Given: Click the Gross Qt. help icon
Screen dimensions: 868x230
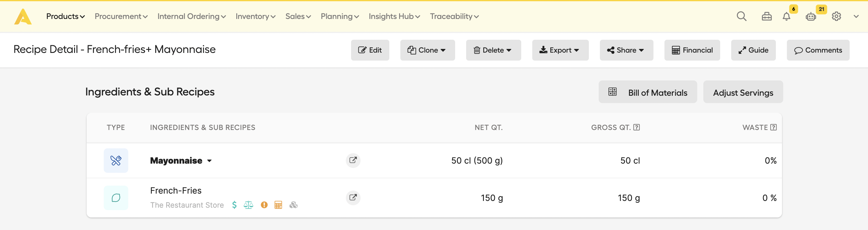Looking at the screenshot, I should click(636, 127).
